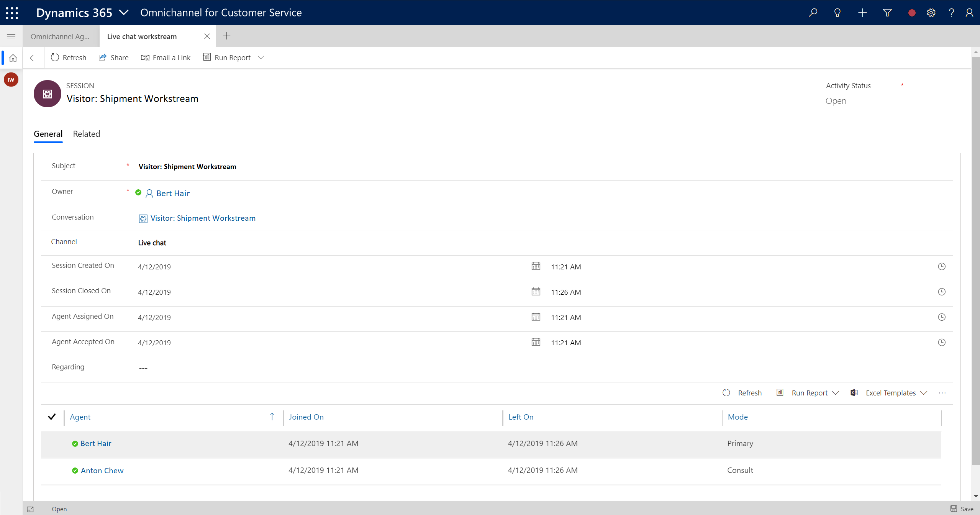This screenshot has height=515, width=980.
Task: Switch to the Related tab
Action: [86, 134]
